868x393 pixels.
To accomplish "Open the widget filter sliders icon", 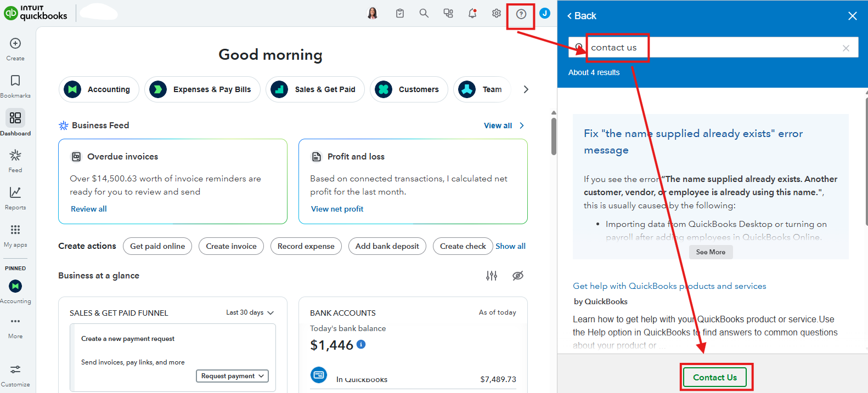I will (492, 276).
